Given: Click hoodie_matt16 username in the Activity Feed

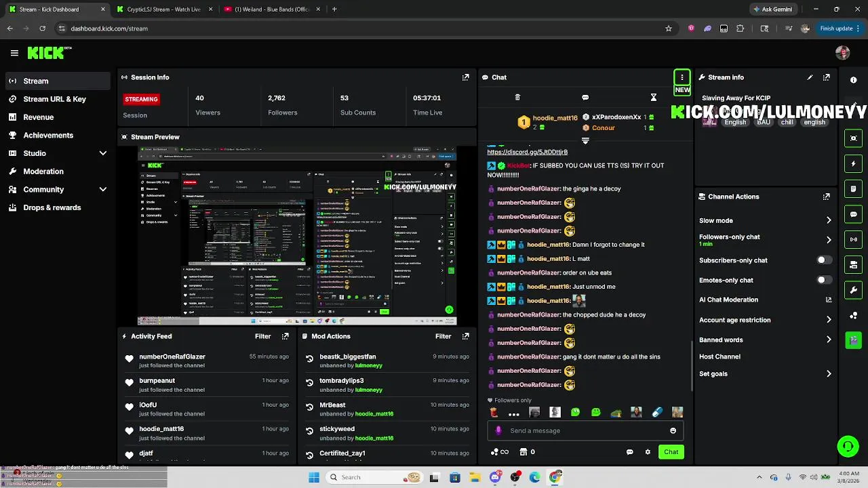Looking at the screenshot, I should point(161,429).
